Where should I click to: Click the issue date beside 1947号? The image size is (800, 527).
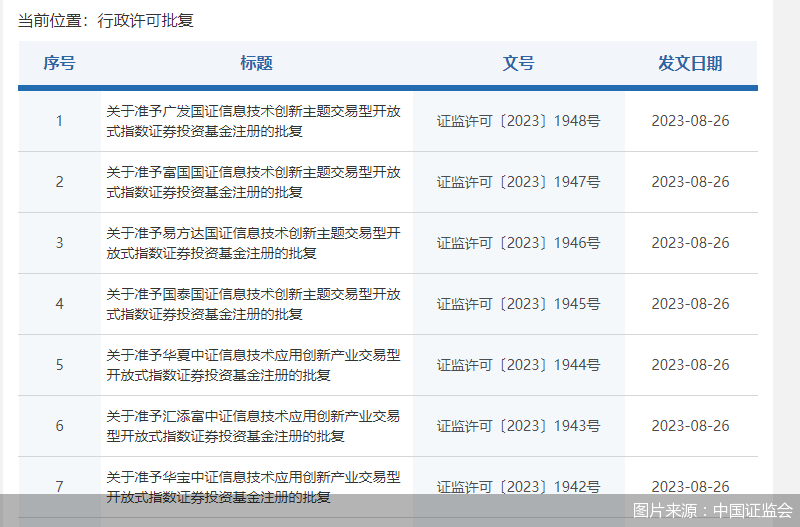[x=690, y=182]
